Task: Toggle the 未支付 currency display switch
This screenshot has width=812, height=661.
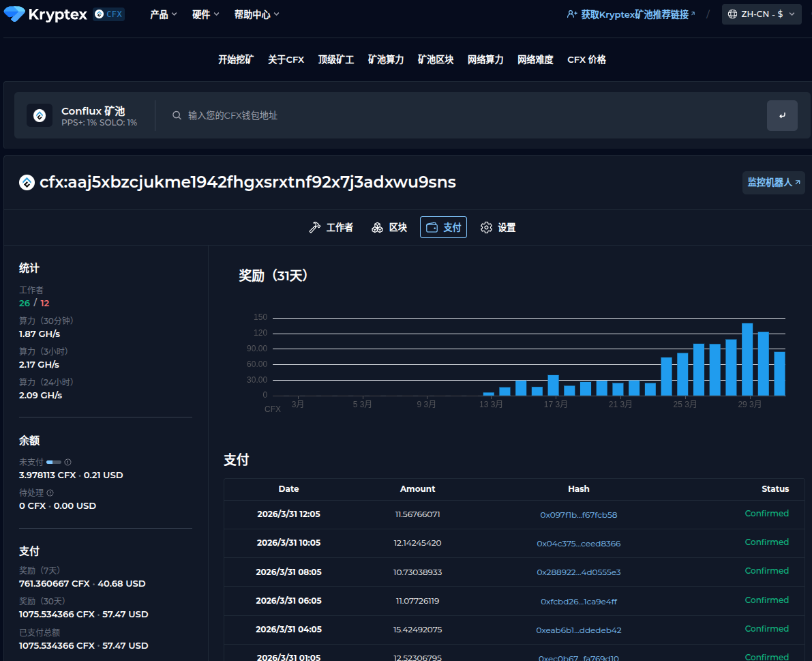Action: 54,462
